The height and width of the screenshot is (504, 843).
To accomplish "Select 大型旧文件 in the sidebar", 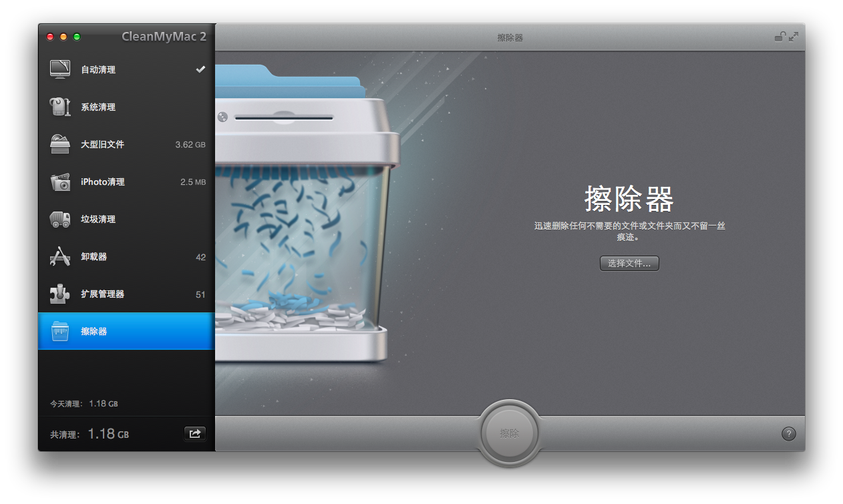I will (126, 144).
